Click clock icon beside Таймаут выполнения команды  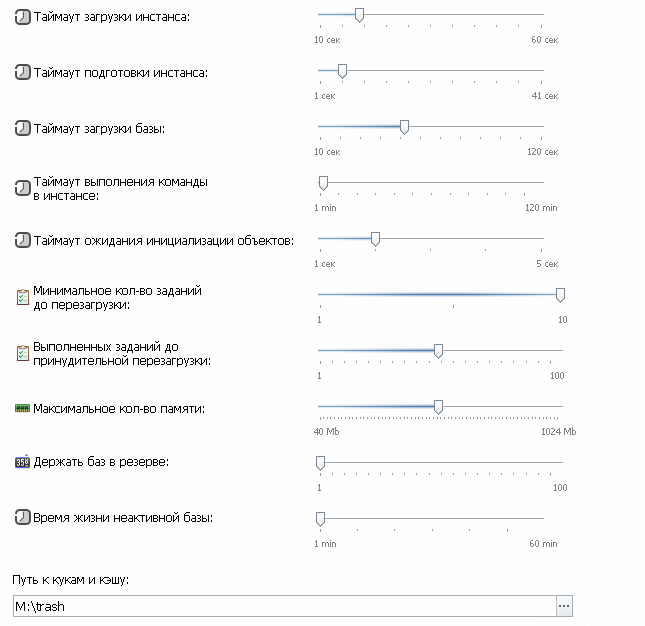click(23, 188)
